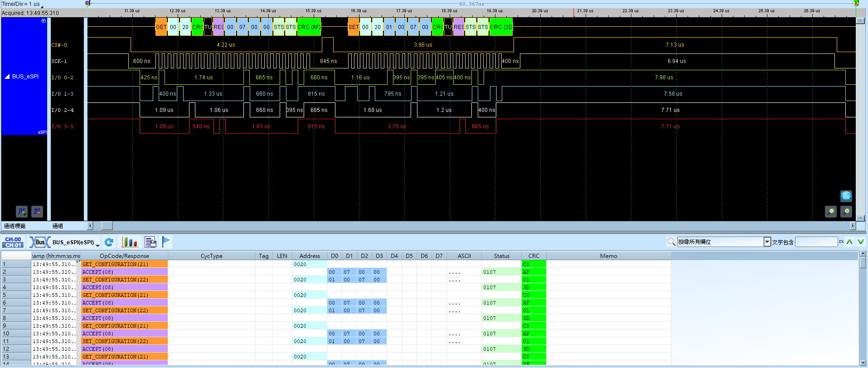This screenshot has height=368, width=868.
Task: Select the Memo column header
Action: pyautogui.click(x=609, y=256)
